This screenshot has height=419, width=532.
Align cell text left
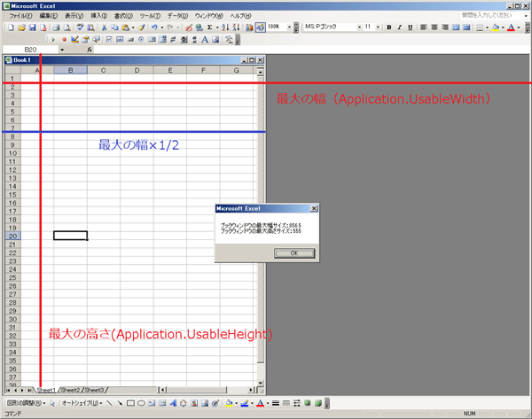pyautogui.click(x=424, y=27)
